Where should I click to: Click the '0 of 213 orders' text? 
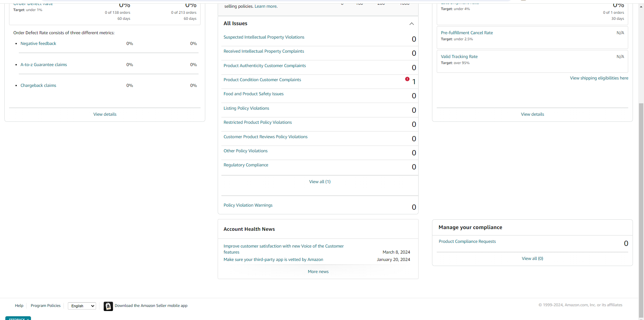(x=184, y=13)
